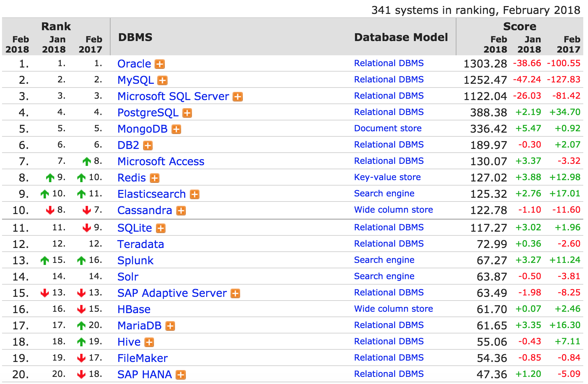
Task: Expand Elasticsearch details
Action: (194, 194)
